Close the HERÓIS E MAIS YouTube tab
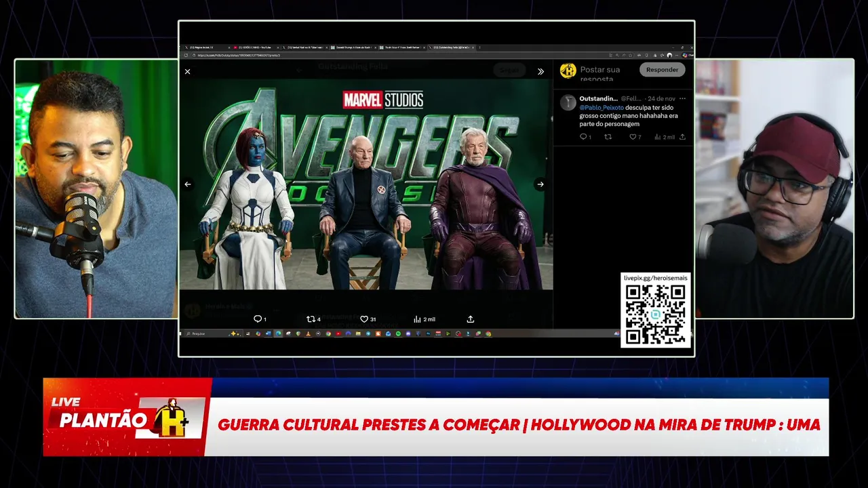The width and height of the screenshot is (868, 488). point(279,47)
